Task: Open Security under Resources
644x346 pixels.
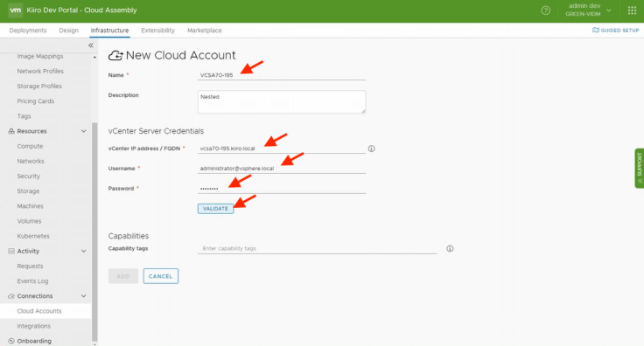Action: point(28,176)
